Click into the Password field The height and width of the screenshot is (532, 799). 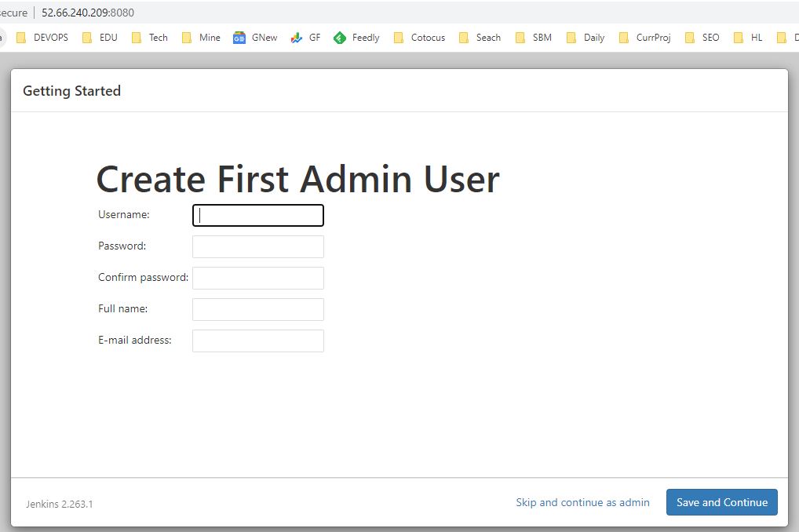tap(258, 246)
